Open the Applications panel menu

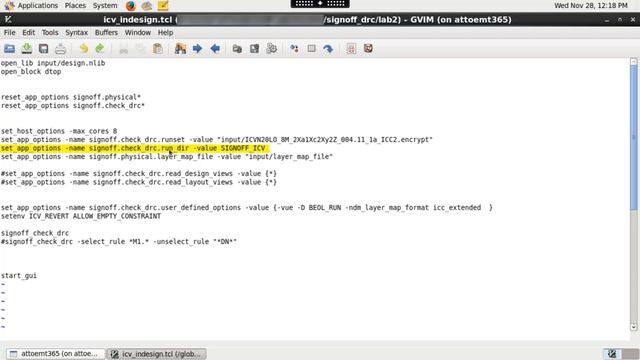38,6
